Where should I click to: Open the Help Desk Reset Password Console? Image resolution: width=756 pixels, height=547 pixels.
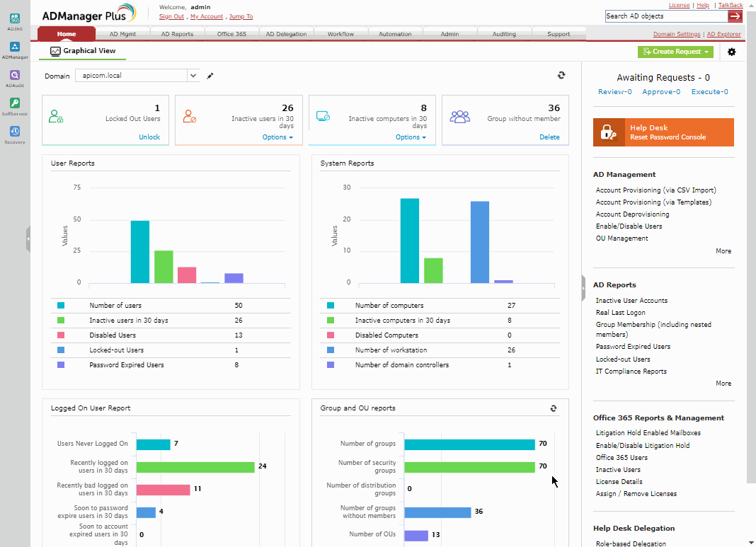tap(663, 132)
